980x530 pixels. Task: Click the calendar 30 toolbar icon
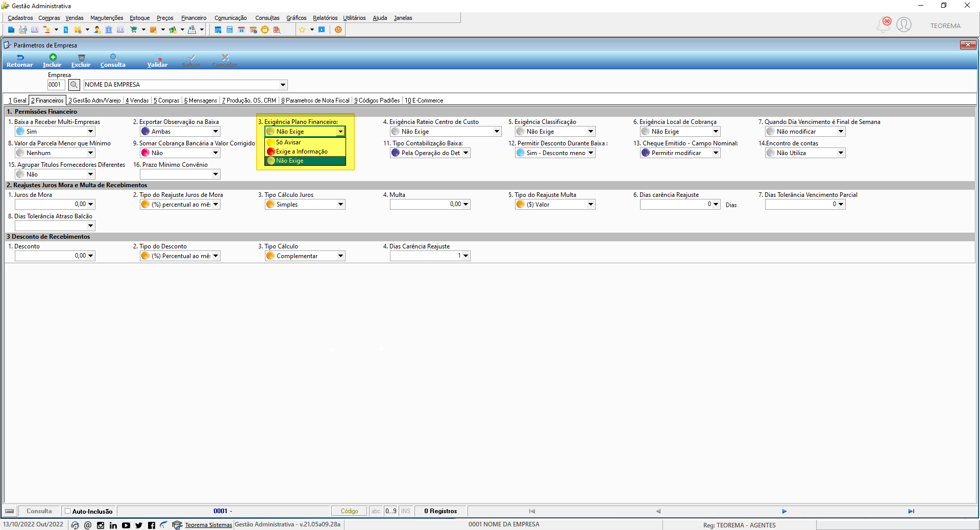coord(241,30)
